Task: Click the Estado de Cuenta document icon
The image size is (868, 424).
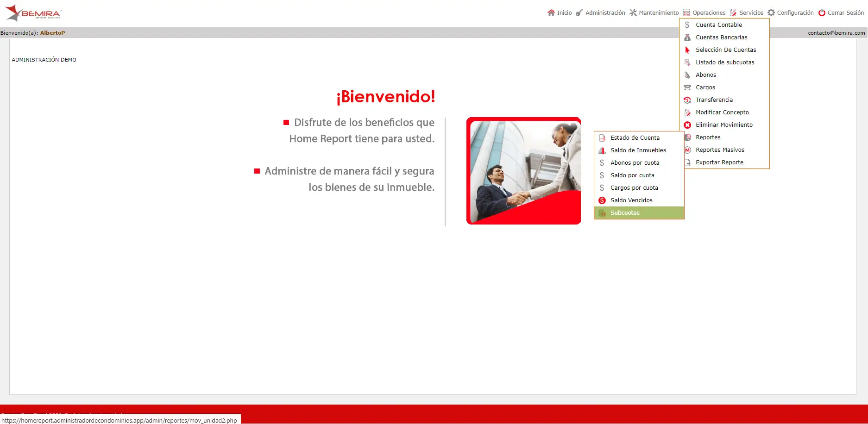Action: coord(602,138)
